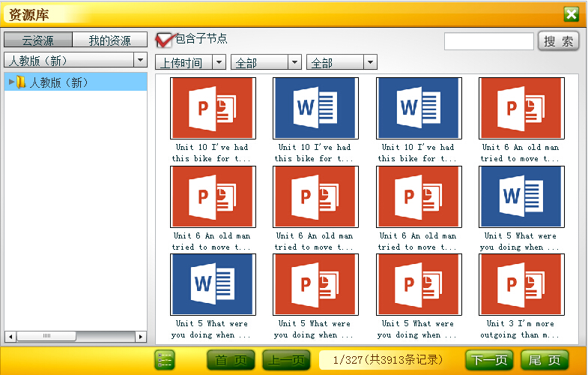This screenshot has width=588, height=375.
Task: Click the sidebar horizontal scrollbar right arrow
Action: coord(140,336)
